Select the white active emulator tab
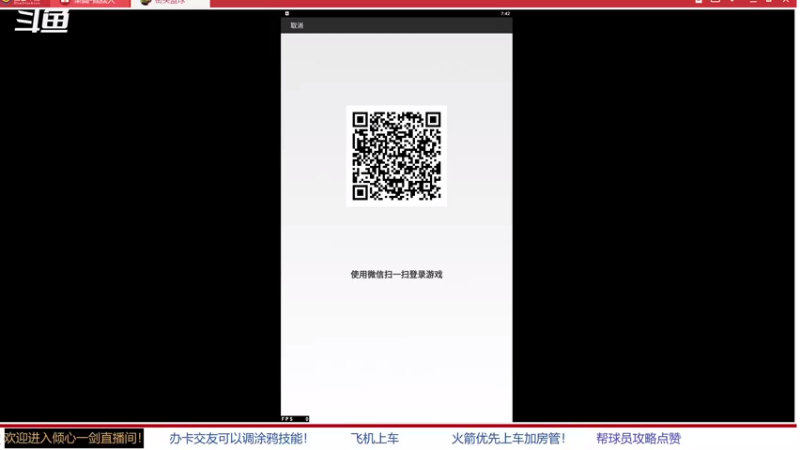 (x=170, y=3)
